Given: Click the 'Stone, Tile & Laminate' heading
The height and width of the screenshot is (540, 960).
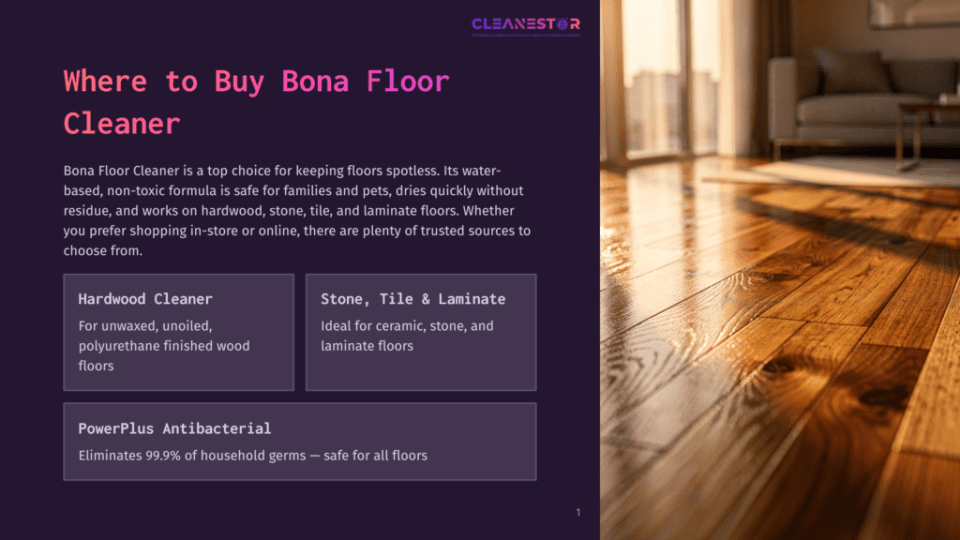Looking at the screenshot, I should tap(413, 299).
